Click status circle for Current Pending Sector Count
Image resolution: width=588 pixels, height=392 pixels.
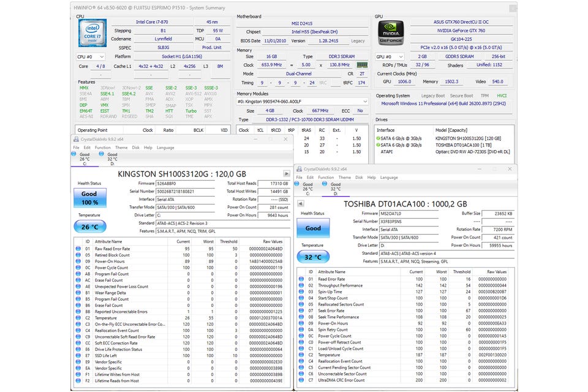301,367
